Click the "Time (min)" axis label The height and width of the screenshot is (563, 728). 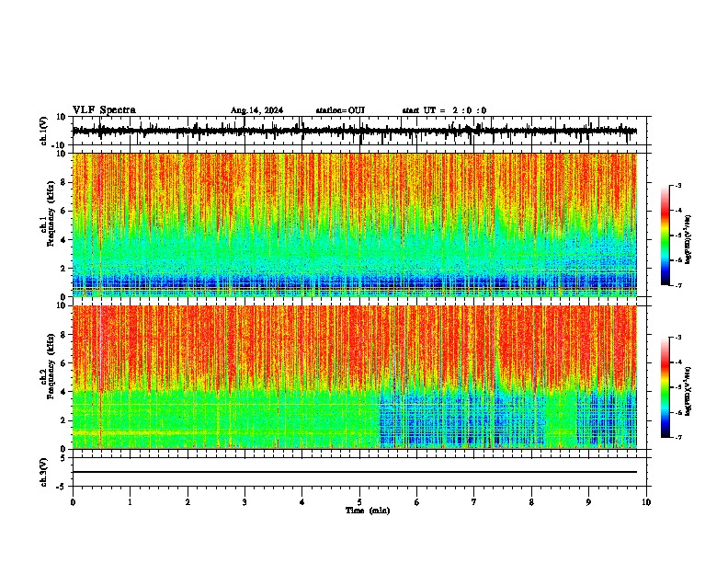(368, 511)
